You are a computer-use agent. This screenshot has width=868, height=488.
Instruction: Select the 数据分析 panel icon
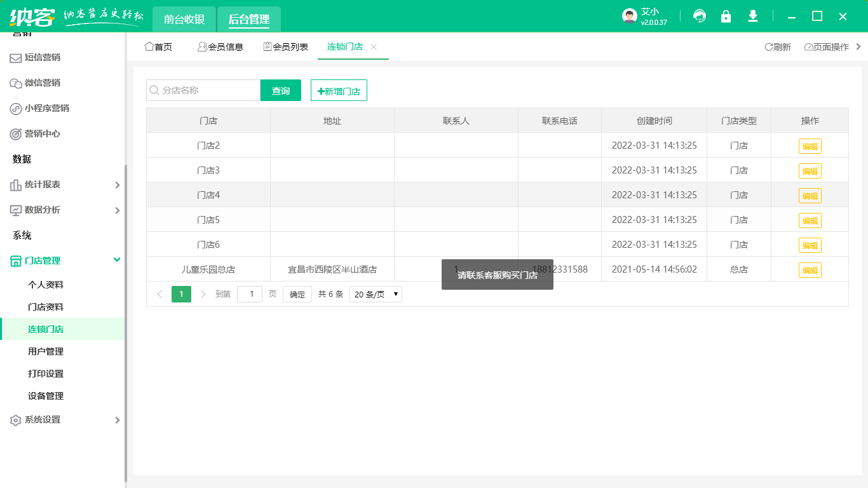pyautogui.click(x=15, y=210)
